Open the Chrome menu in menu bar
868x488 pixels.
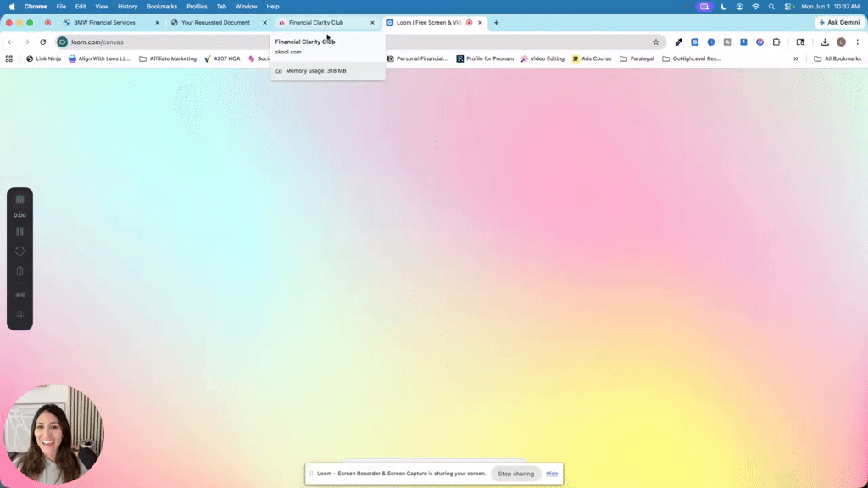point(36,7)
